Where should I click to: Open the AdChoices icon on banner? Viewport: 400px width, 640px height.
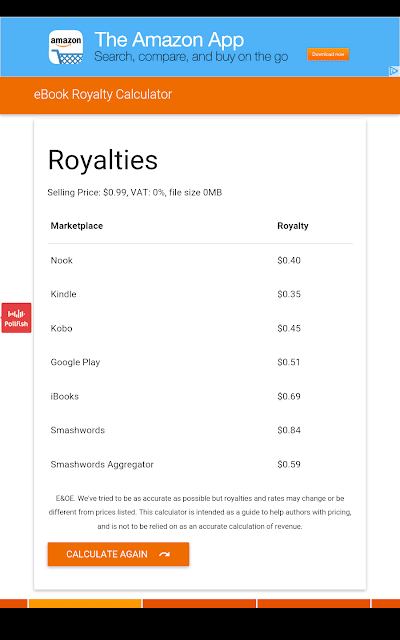[393, 71]
